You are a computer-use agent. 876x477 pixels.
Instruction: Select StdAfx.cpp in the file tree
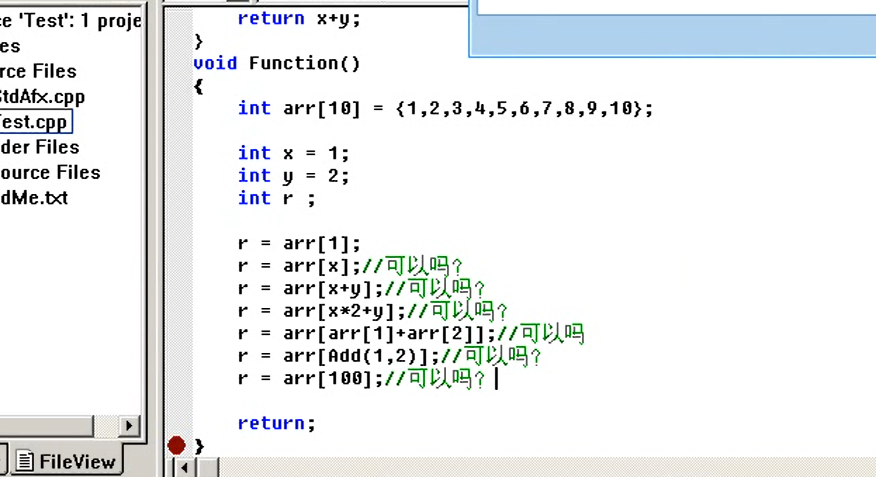click(41, 97)
